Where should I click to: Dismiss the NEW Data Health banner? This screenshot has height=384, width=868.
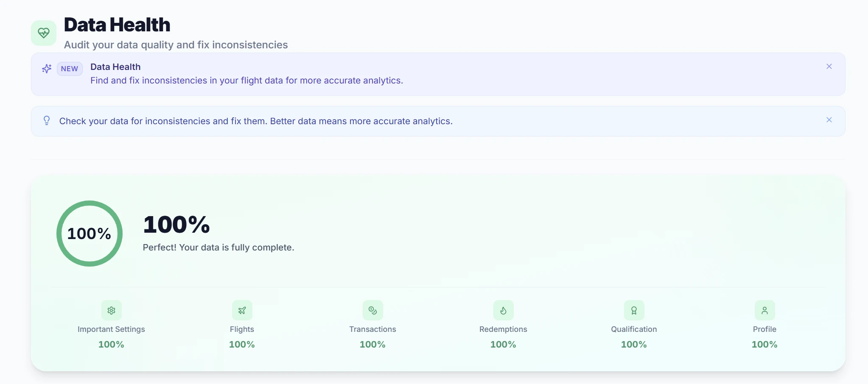tap(829, 66)
